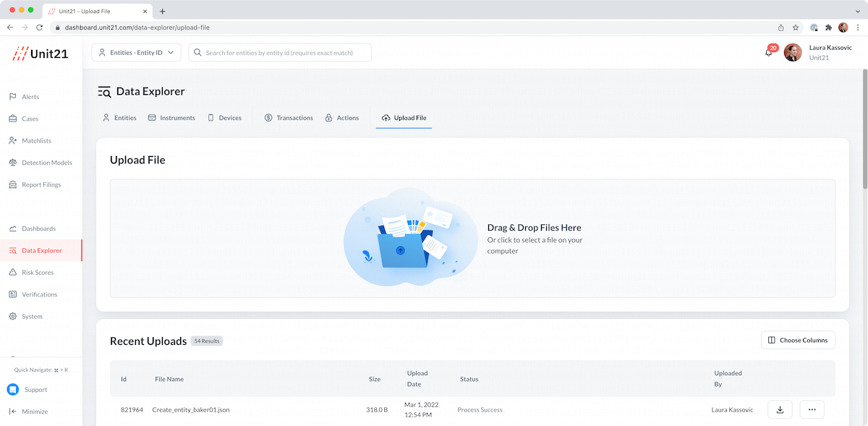This screenshot has width=868, height=426.
Task: Click the 54 Results badge
Action: click(x=207, y=341)
